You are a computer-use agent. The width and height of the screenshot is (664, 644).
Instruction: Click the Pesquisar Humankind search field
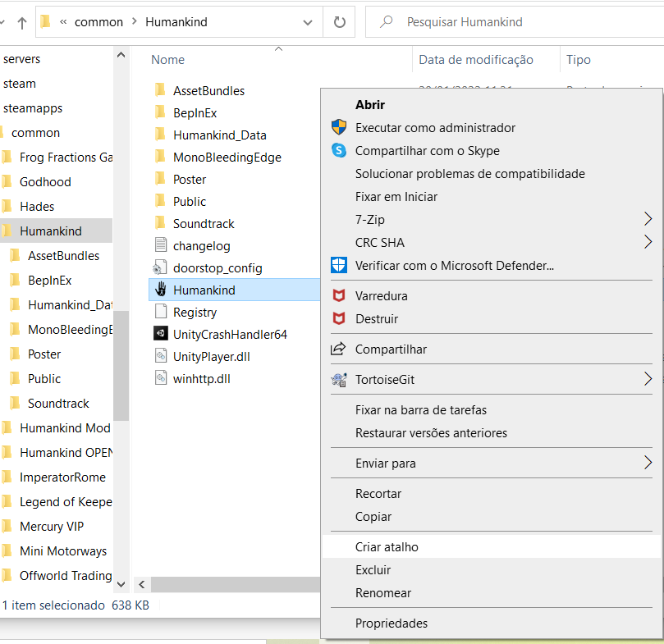(x=515, y=22)
